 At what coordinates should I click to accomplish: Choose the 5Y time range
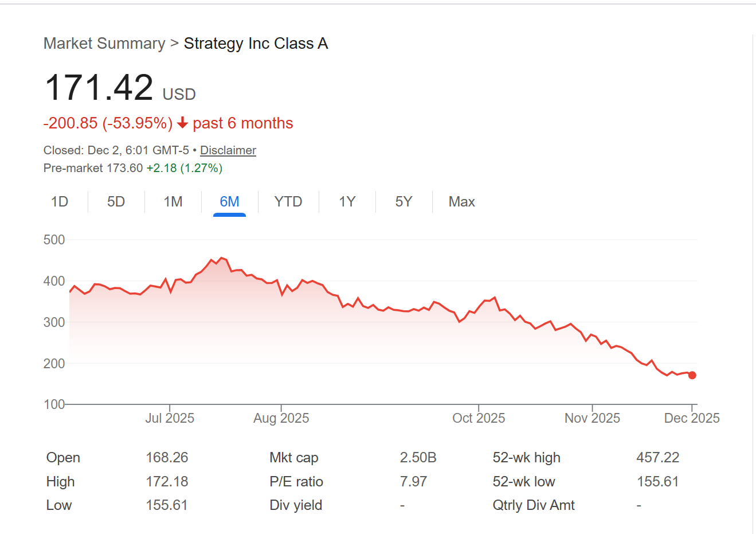404,202
